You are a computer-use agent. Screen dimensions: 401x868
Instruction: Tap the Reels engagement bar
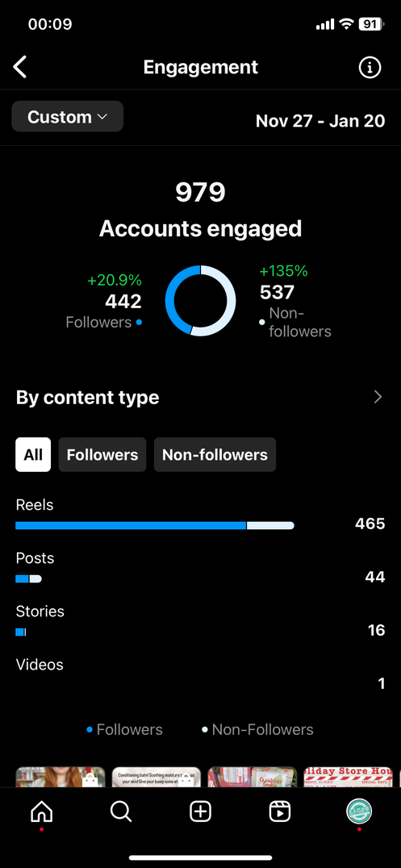tap(155, 525)
